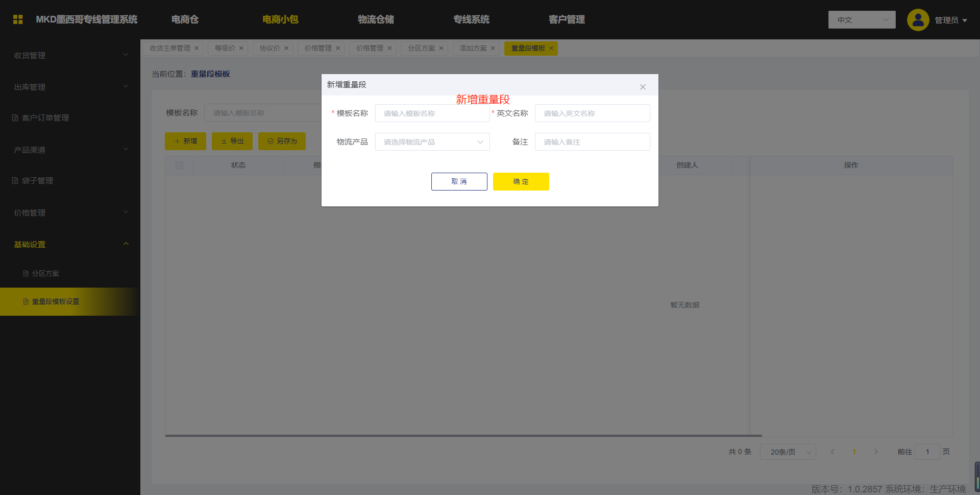
Task: Close the 分区方案 tab using its X icon
Action: [x=442, y=49]
